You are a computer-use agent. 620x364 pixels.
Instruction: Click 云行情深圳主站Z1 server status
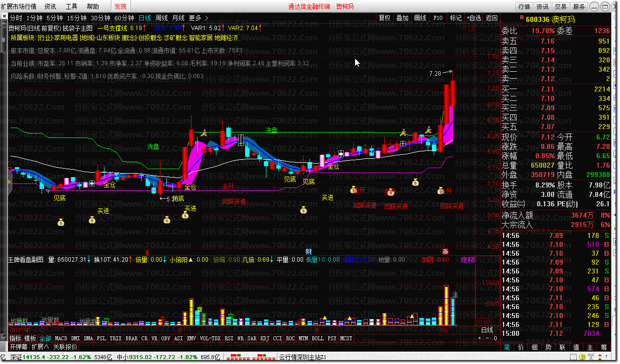coord(303,357)
